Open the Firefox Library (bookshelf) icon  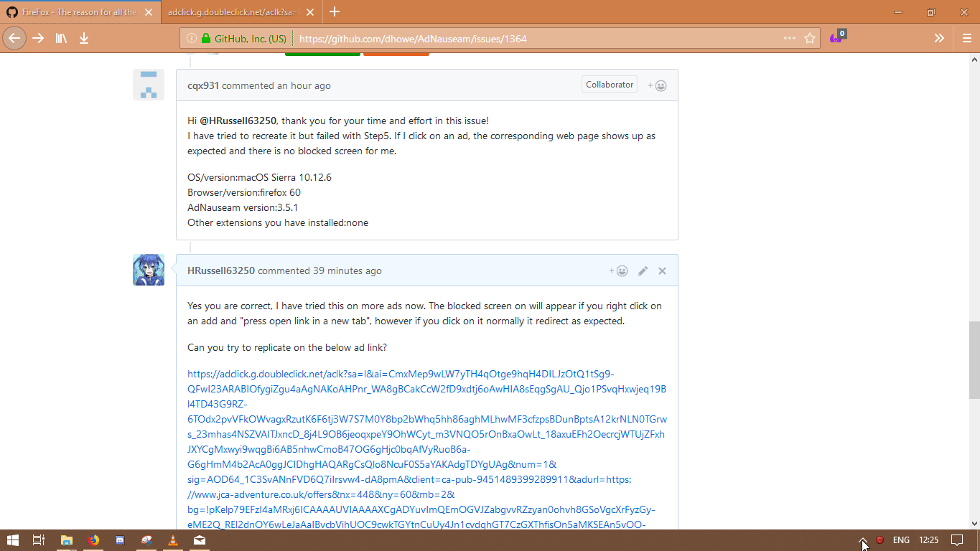point(61,38)
